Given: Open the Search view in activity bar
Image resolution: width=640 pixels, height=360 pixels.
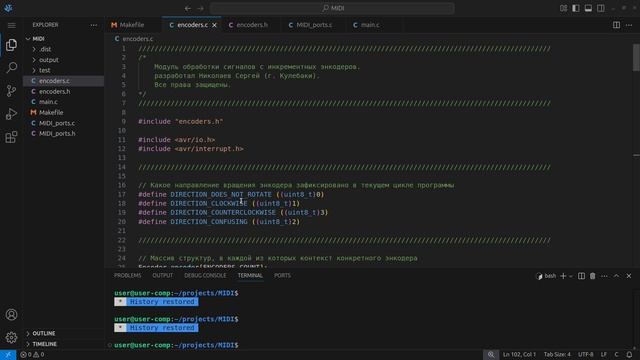Looking at the screenshot, I should point(11,67).
